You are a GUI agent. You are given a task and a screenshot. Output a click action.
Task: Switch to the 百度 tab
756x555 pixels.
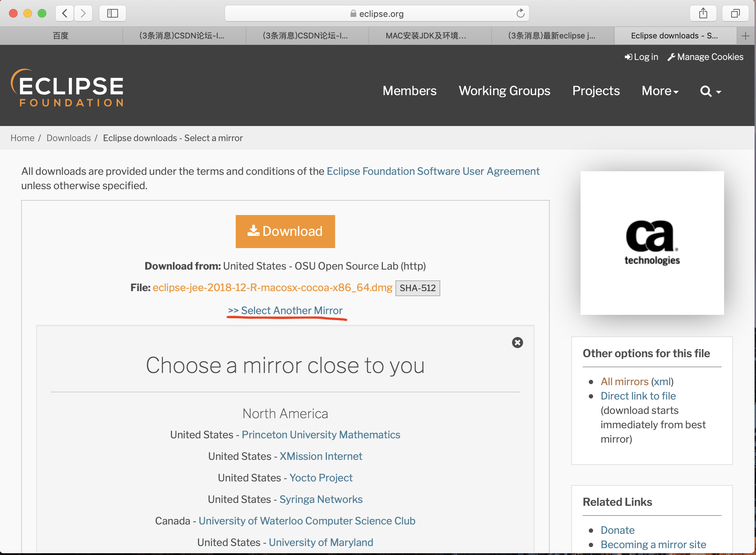pos(61,36)
